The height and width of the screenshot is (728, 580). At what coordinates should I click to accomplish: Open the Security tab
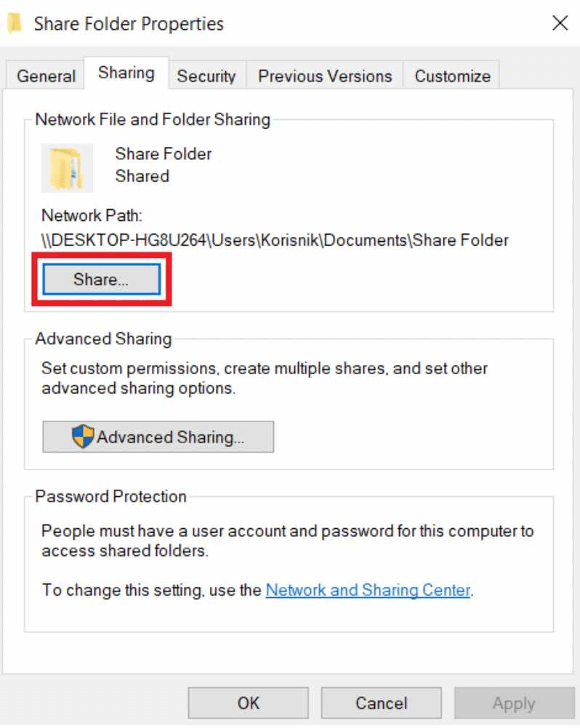(x=207, y=76)
